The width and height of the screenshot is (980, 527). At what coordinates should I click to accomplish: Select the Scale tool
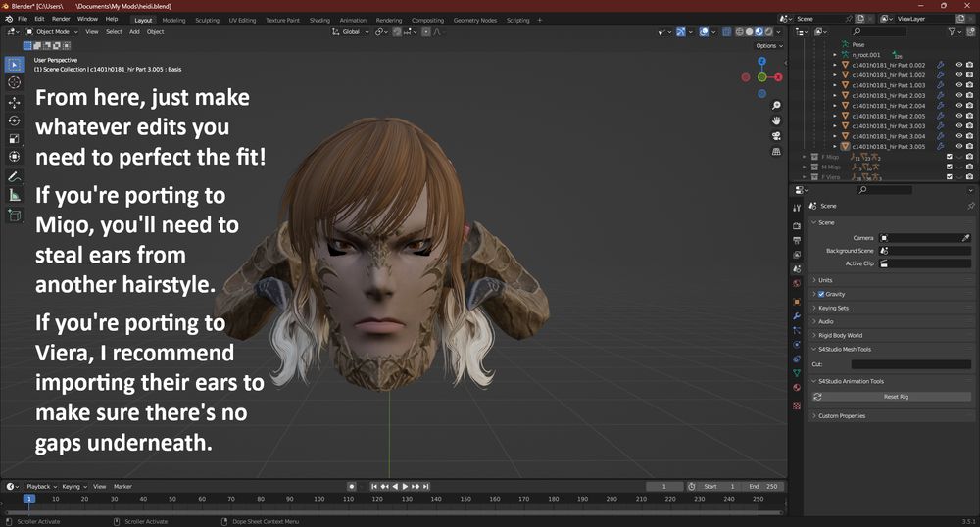pyautogui.click(x=15, y=139)
